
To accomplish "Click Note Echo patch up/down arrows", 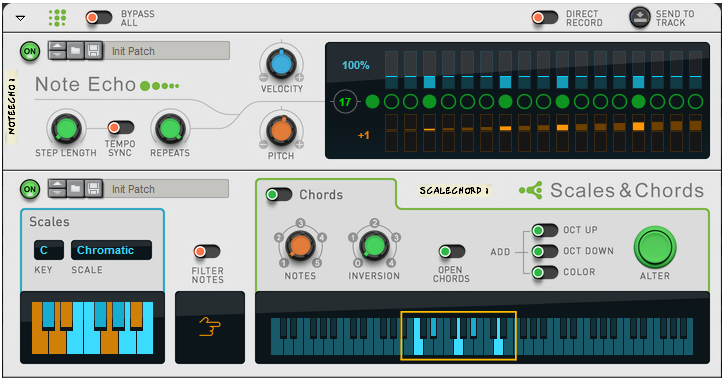I will click(58, 51).
